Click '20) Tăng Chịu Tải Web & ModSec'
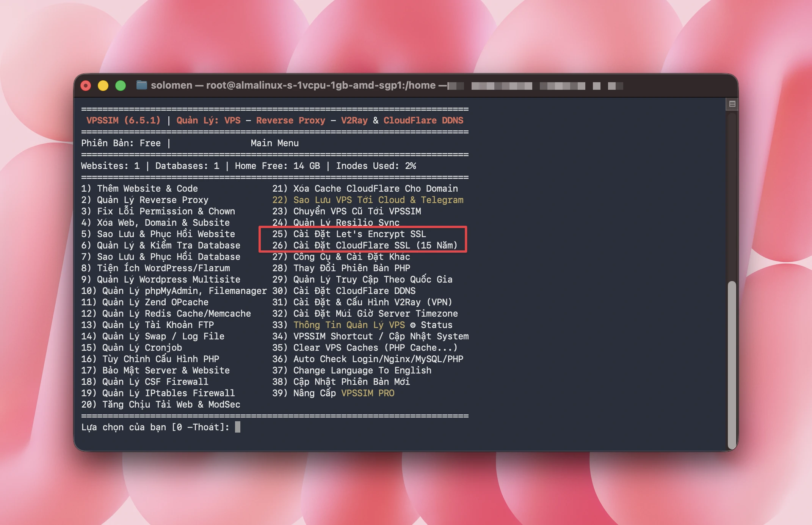812x525 pixels. (161, 405)
